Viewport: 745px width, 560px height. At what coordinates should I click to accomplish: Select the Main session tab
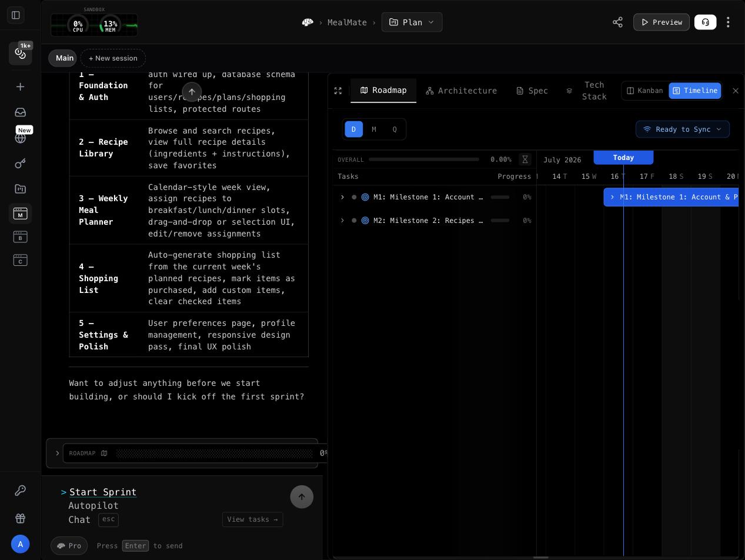pos(63,58)
